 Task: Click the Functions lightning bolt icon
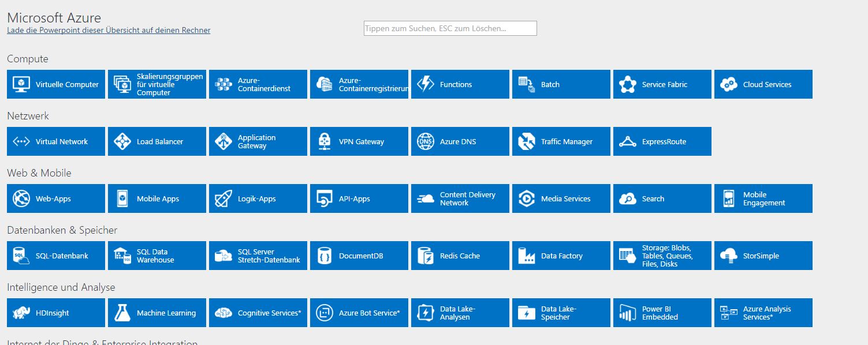[426, 84]
